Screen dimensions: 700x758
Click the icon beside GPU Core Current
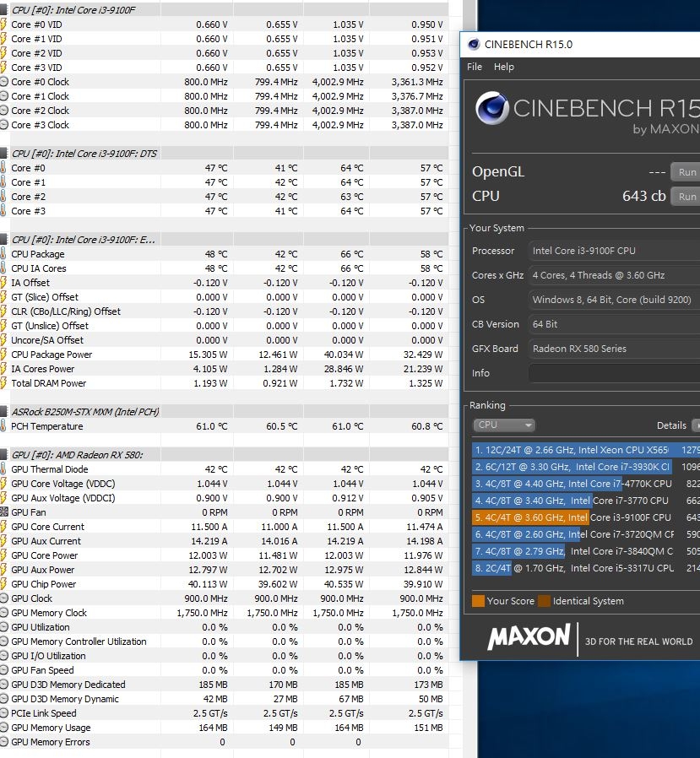coord(3,527)
